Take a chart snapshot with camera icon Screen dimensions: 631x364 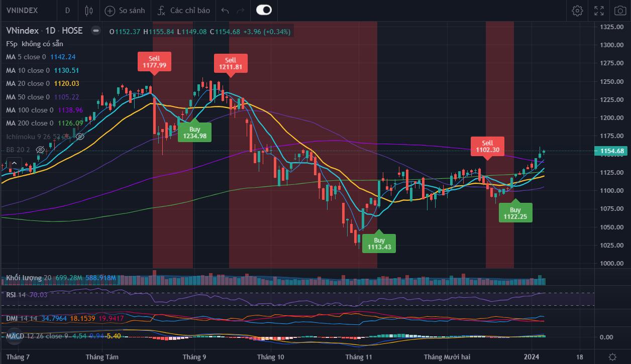coord(620,10)
